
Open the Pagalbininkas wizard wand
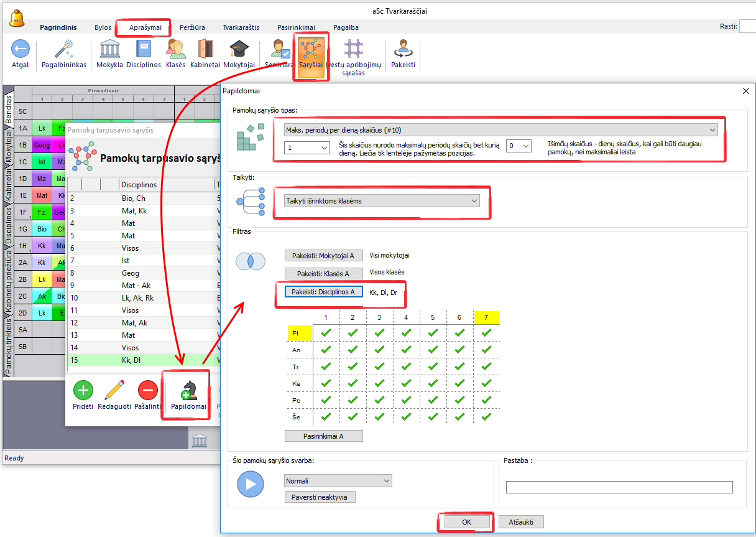[64, 49]
